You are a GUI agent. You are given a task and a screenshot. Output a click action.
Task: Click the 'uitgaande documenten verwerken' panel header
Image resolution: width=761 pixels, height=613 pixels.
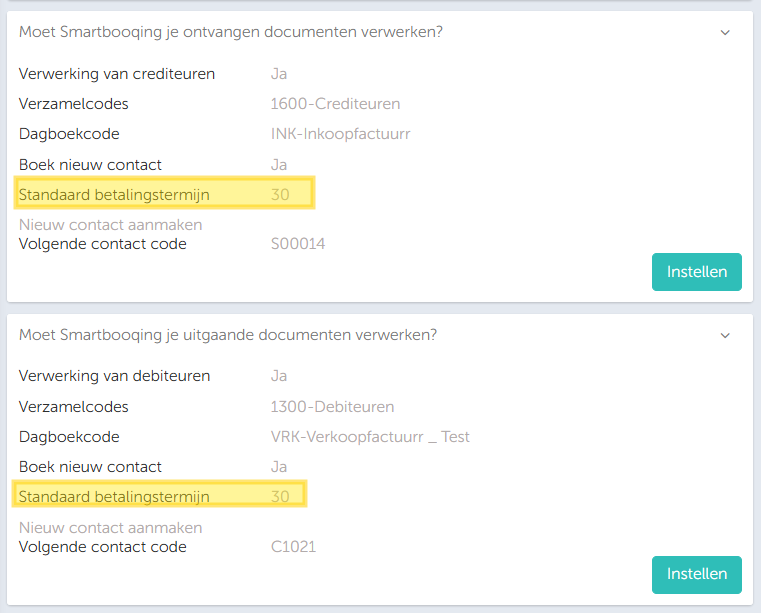(x=228, y=335)
